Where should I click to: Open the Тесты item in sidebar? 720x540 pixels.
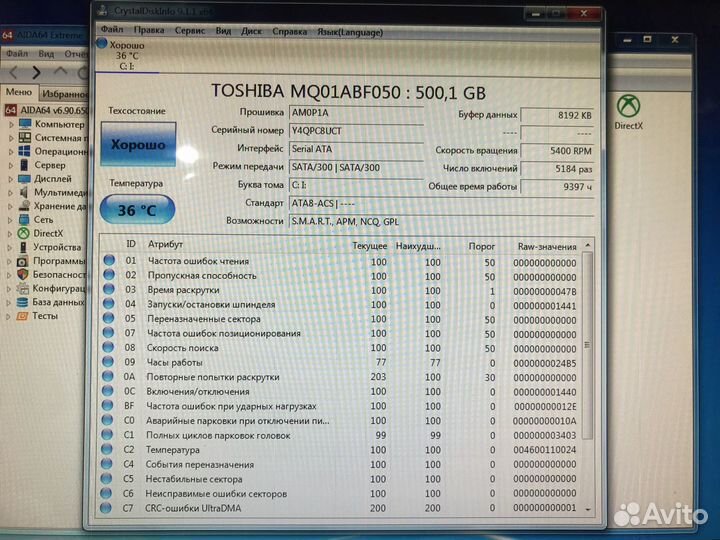point(44,315)
